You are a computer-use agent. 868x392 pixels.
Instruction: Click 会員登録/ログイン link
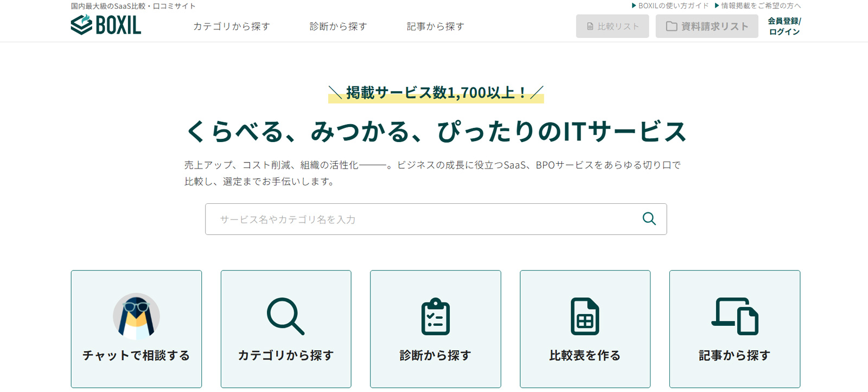784,26
